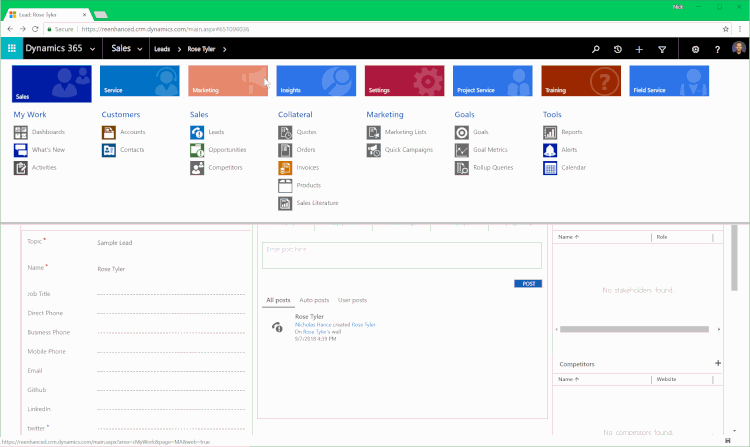Click the Email field

pos(171,371)
